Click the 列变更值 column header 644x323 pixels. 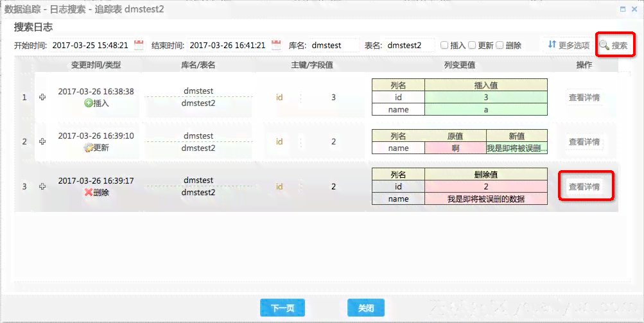(x=460, y=65)
